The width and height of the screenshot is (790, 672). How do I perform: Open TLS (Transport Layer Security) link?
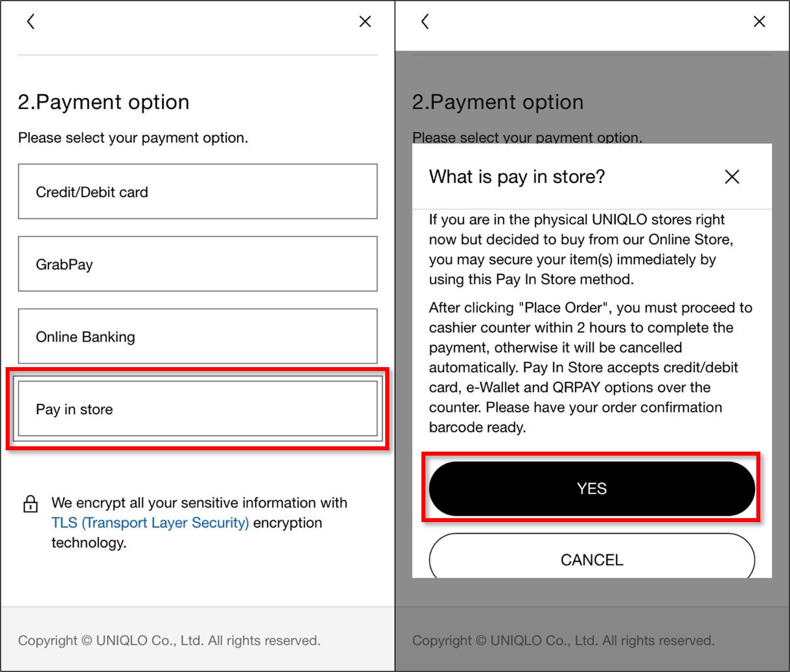[150, 523]
